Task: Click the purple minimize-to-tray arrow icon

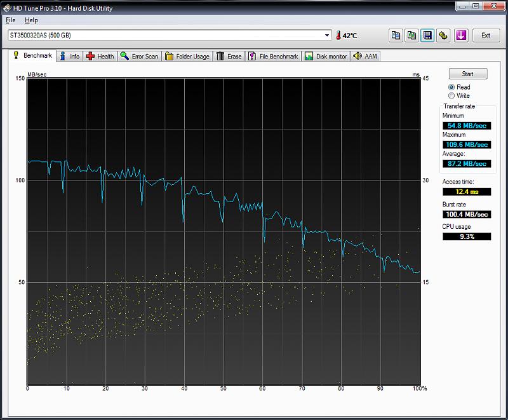Action: (x=461, y=36)
